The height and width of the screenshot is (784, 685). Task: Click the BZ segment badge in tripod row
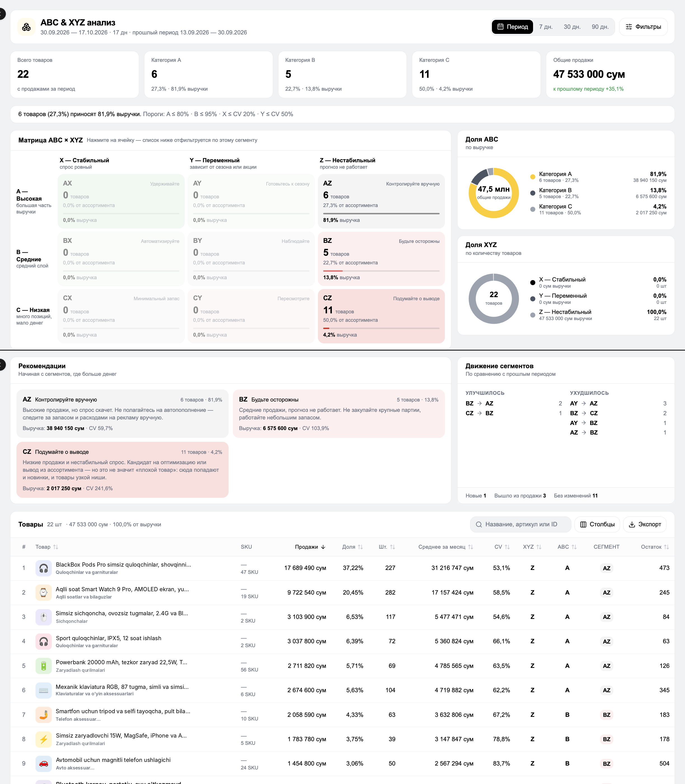[x=606, y=715]
